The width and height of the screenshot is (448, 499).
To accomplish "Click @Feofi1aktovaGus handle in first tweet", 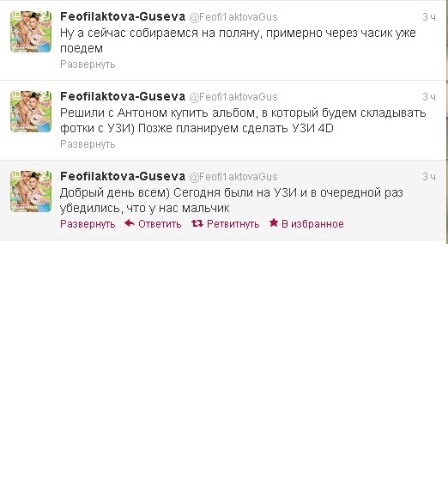I will tap(233, 17).
